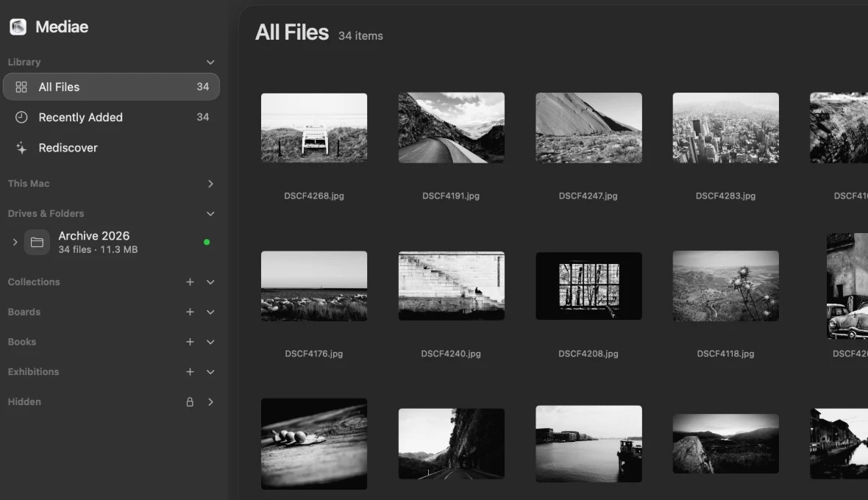Collapse the Collections section chevron
The image size is (868, 500).
click(210, 282)
